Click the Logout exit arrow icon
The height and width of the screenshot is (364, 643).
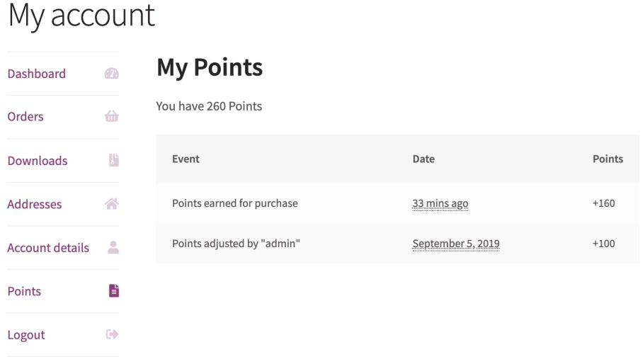coord(112,335)
